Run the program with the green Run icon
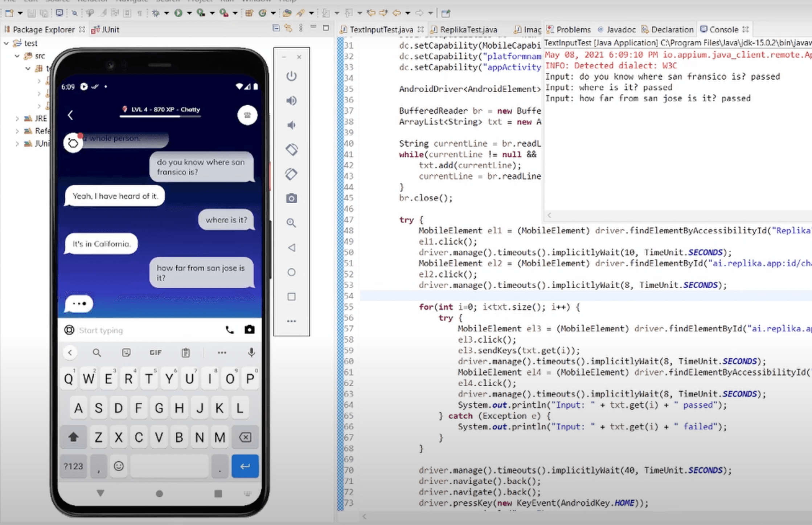Viewport: 812px width, 525px height. [x=178, y=13]
